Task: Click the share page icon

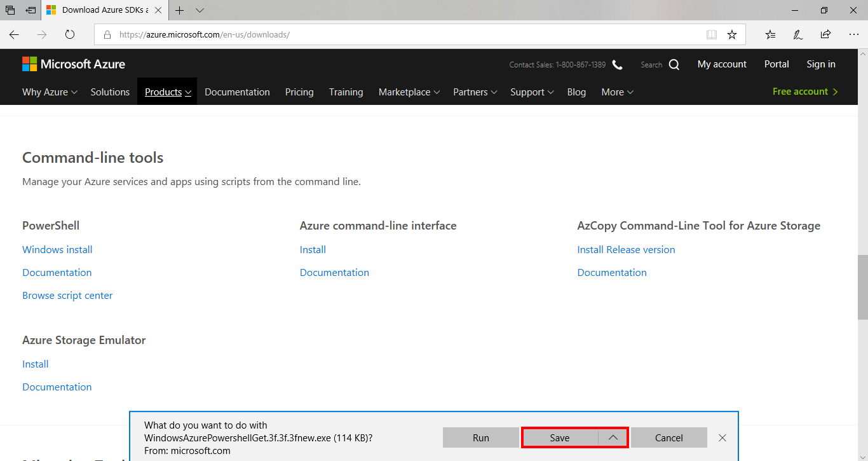Action: [x=825, y=34]
